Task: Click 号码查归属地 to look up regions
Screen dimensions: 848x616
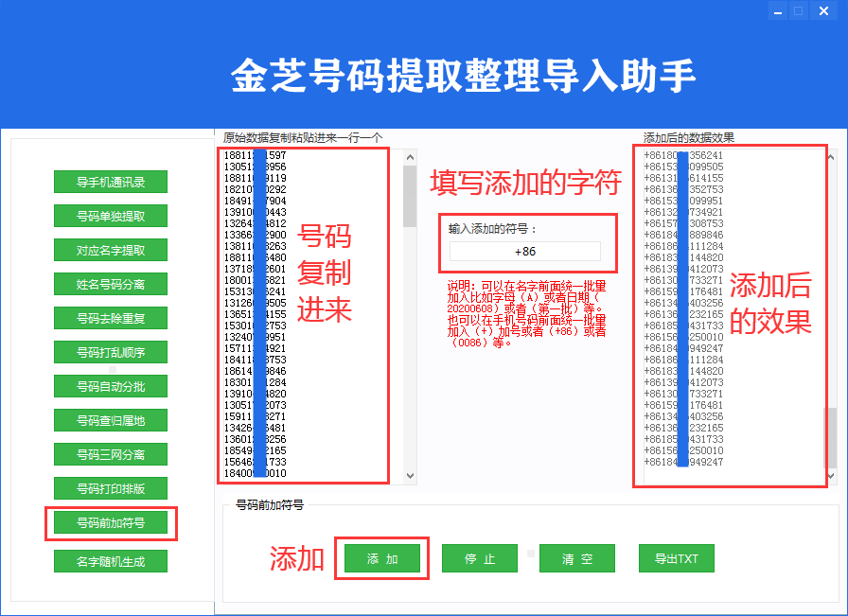Action: (x=113, y=420)
